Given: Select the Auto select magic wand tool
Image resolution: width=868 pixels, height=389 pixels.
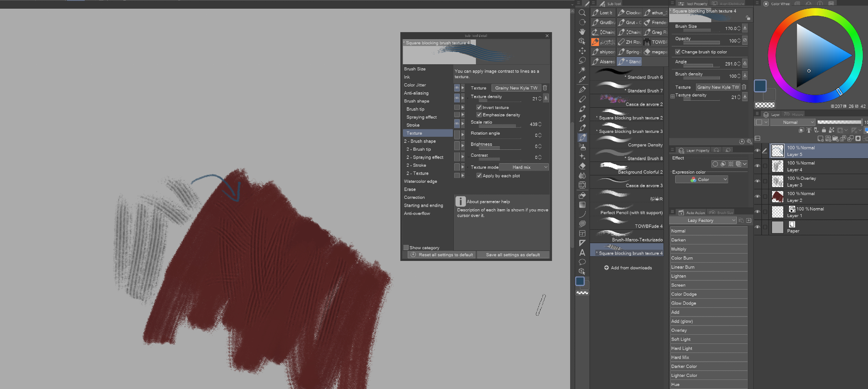Looking at the screenshot, I should click(x=582, y=70).
